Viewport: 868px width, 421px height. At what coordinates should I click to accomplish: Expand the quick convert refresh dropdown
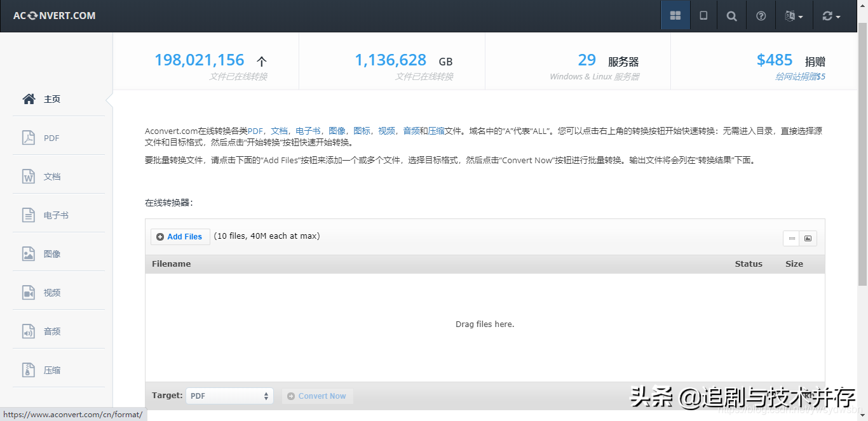click(x=831, y=16)
